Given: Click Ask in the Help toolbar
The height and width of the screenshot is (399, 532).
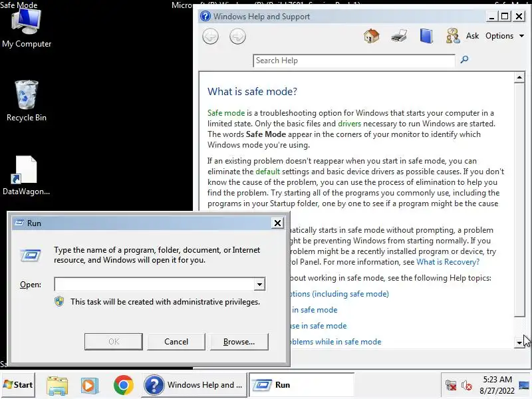Looking at the screenshot, I should 472,36.
